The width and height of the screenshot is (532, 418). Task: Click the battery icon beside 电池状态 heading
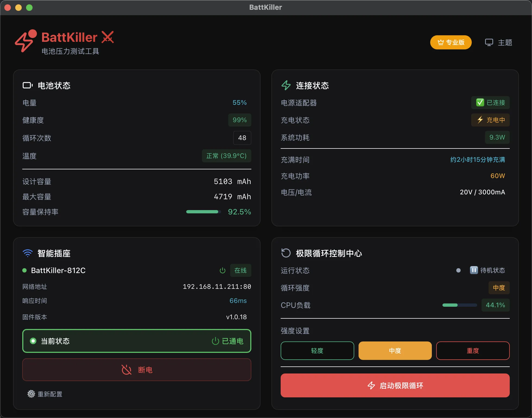[x=27, y=85]
